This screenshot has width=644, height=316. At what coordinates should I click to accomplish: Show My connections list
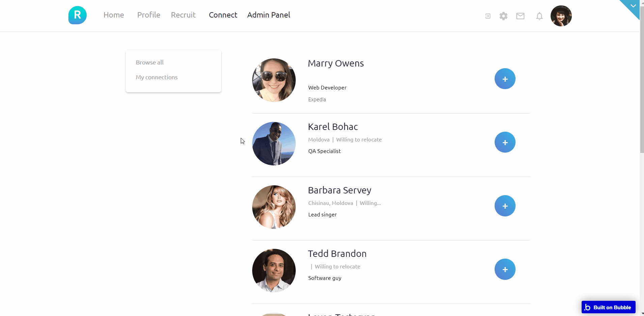(156, 77)
